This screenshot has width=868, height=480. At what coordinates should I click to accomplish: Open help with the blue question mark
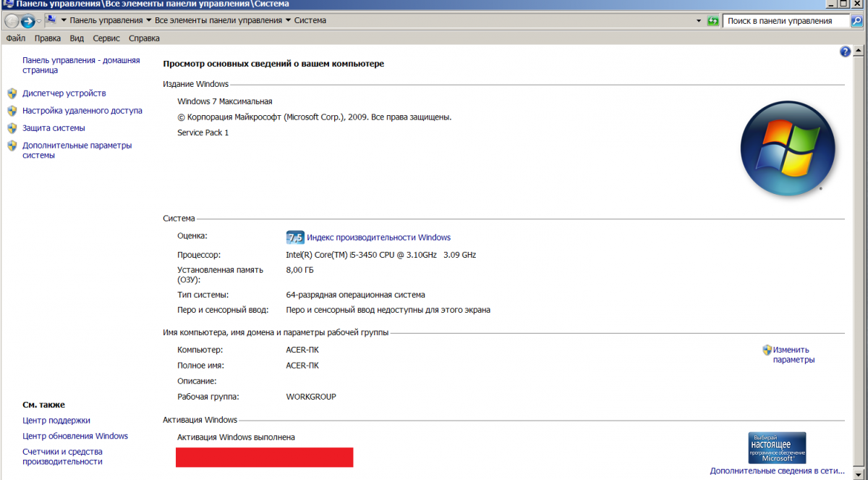(x=845, y=52)
